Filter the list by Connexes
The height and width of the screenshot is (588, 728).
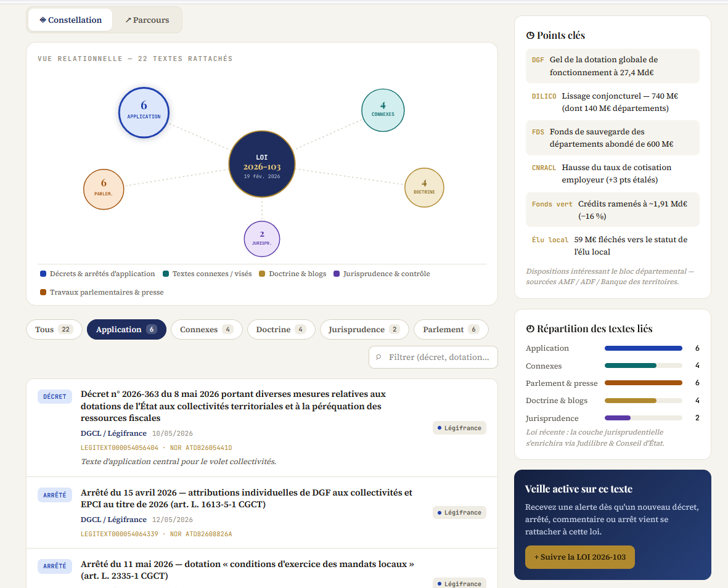tap(207, 330)
